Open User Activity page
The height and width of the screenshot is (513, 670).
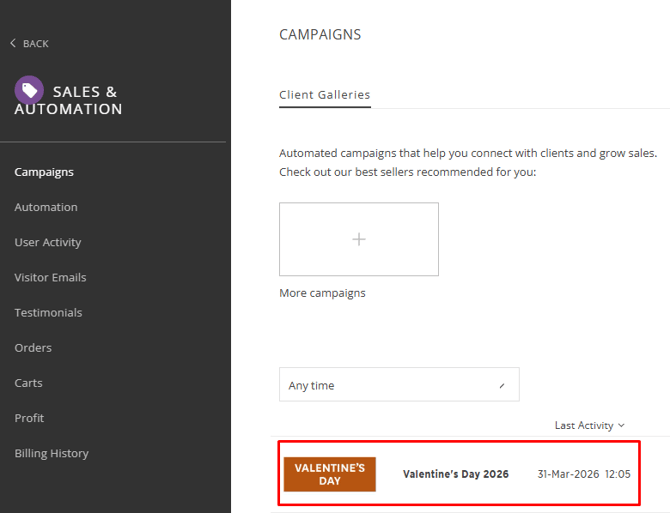click(x=48, y=242)
